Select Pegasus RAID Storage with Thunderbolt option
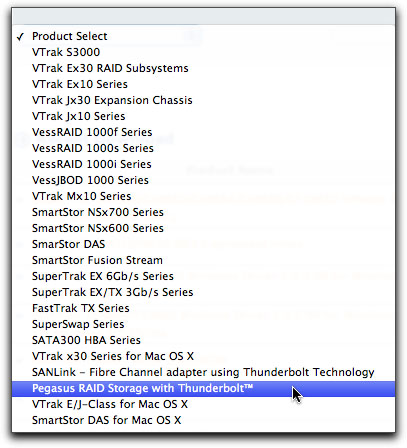 click(203, 389)
